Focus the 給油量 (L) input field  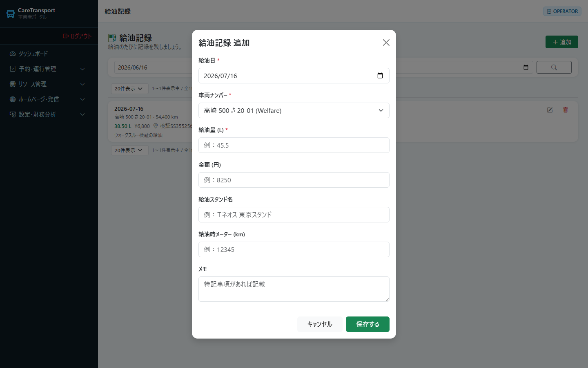294,145
